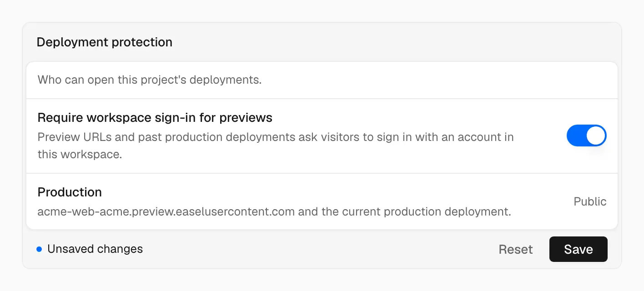Screen dimensions: 644x291
Task: Reset the unsaved changes
Action: pos(516,249)
